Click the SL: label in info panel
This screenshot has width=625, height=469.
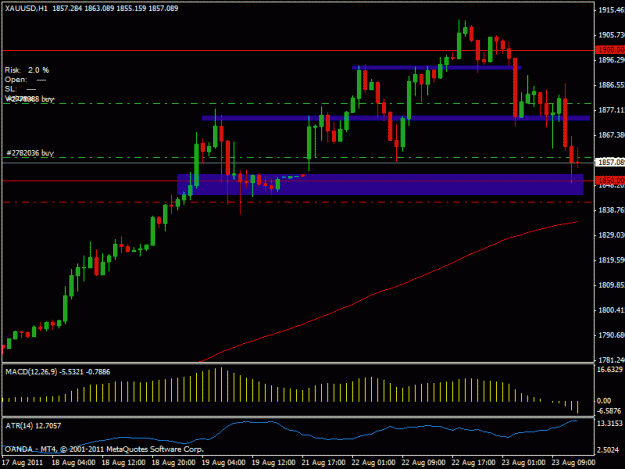point(11,89)
